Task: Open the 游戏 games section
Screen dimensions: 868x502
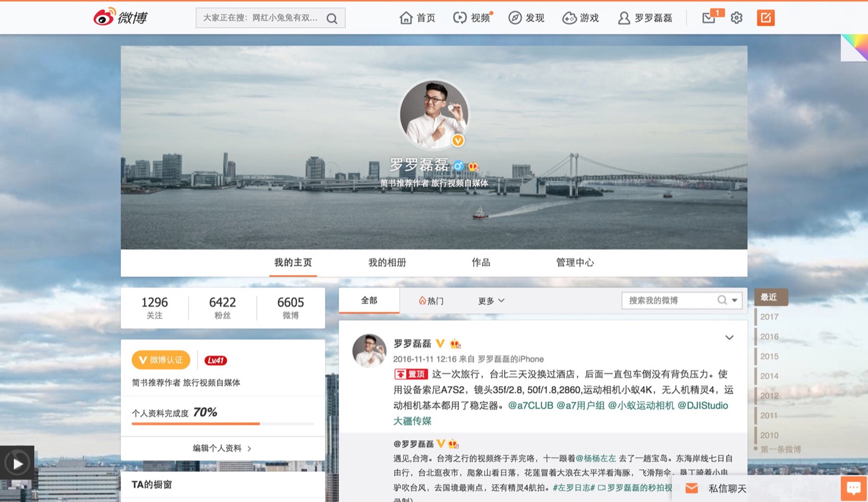Action: pyautogui.click(x=580, y=18)
